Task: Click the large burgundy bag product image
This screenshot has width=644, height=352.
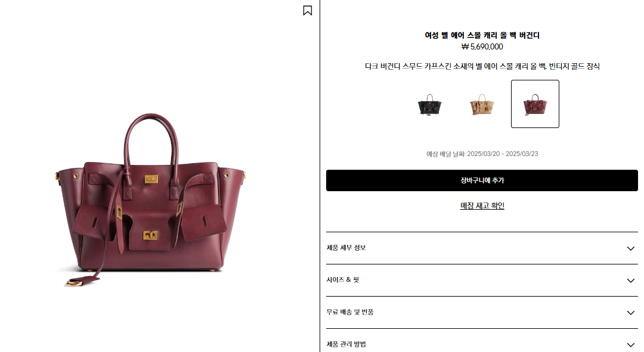Action: tap(151, 200)
